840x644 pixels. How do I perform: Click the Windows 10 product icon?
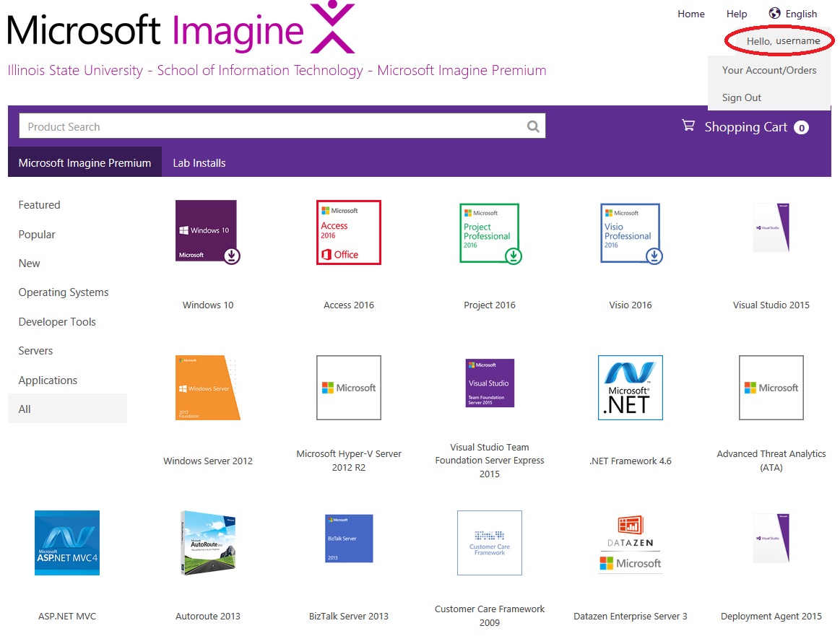[x=208, y=232]
